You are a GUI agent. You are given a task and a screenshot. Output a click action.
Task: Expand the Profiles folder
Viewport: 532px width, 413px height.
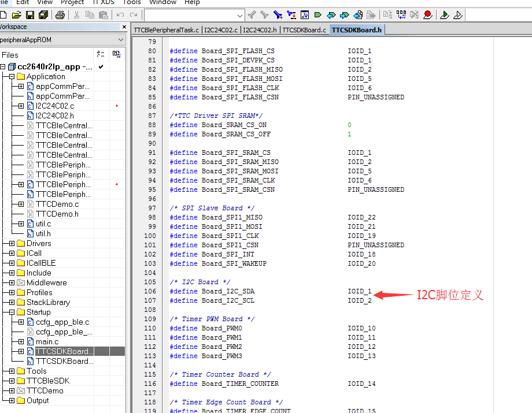[12, 293]
